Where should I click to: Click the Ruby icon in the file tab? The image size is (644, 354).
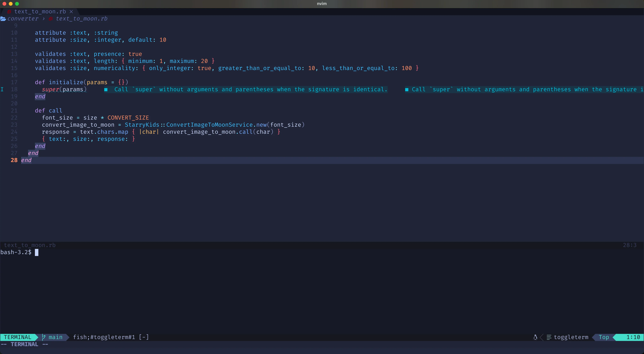[x=9, y=12]
